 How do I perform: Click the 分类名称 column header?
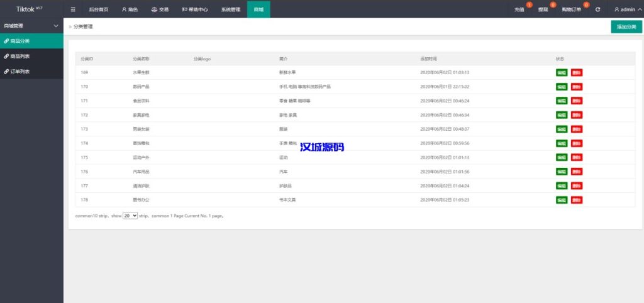[141, 58]
